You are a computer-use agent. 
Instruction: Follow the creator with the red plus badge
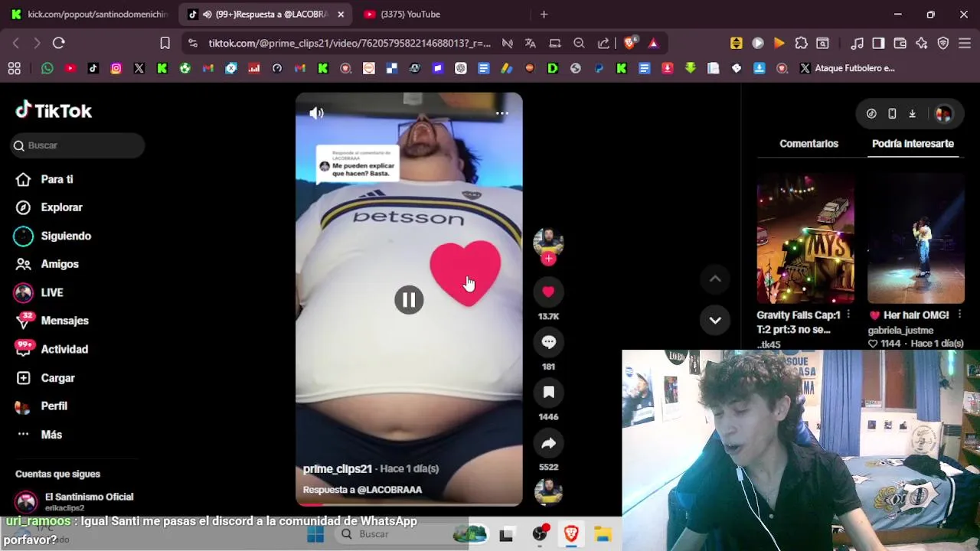[x=548, y=259]
